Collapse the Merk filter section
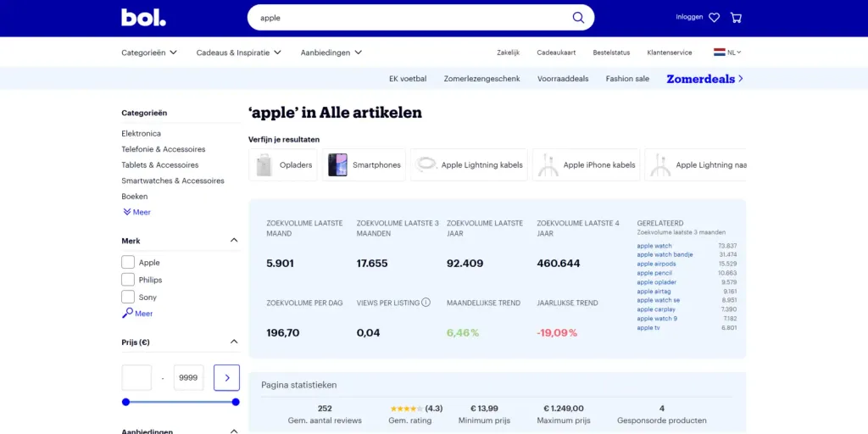The width and height of the screenshot is (868, 434). pos(234,240)
